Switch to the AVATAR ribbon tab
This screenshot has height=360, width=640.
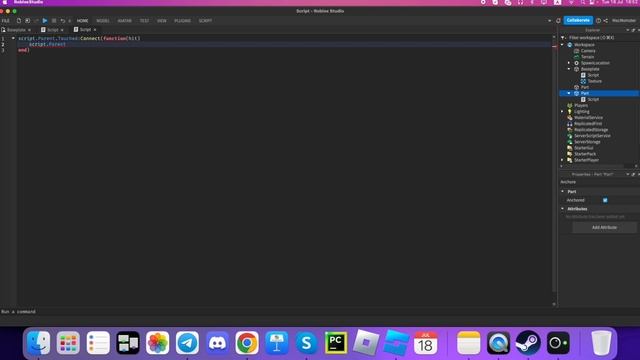pos(124,20)
